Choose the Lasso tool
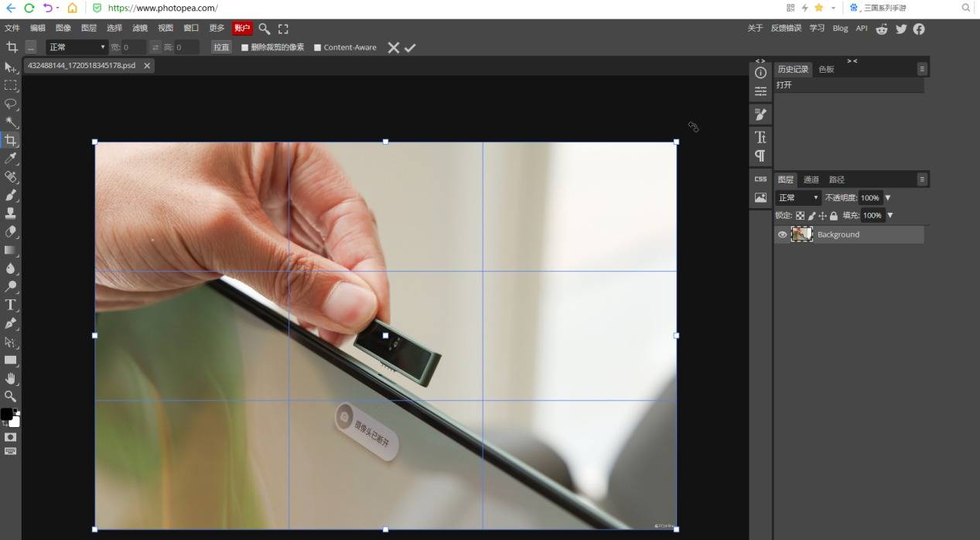Image resolution: width=980 pixels, height=540 pixels. click(11, 104)
